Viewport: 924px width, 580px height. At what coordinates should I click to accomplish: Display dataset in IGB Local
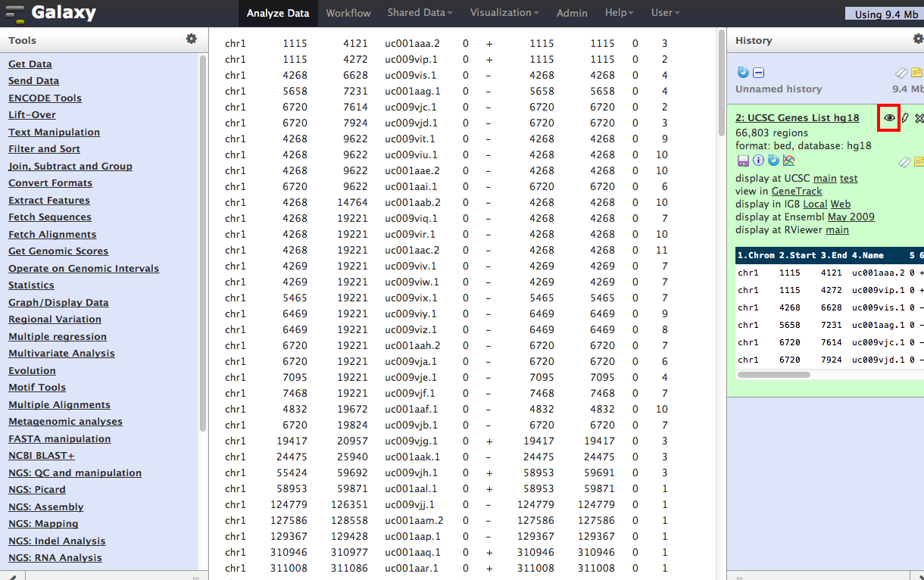pyautogui.click(x=815, y=204)
